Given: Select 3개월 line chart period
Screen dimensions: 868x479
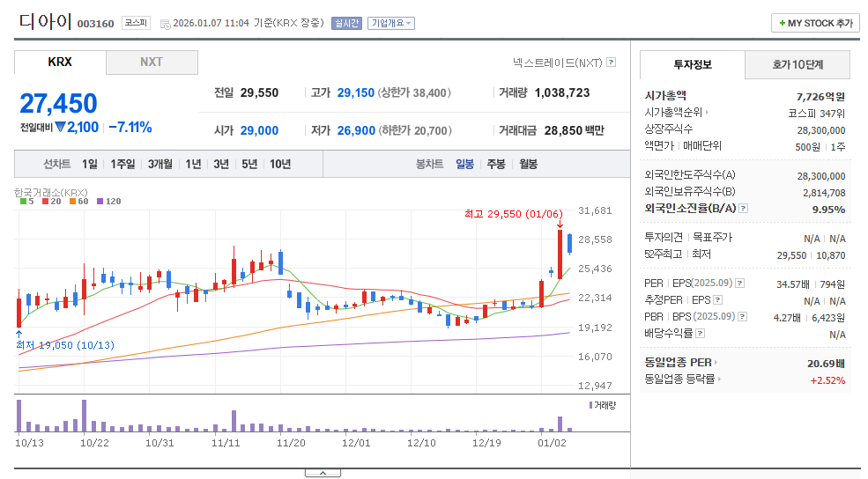Looking at the screenshot, I should click(x=160, y=165).
